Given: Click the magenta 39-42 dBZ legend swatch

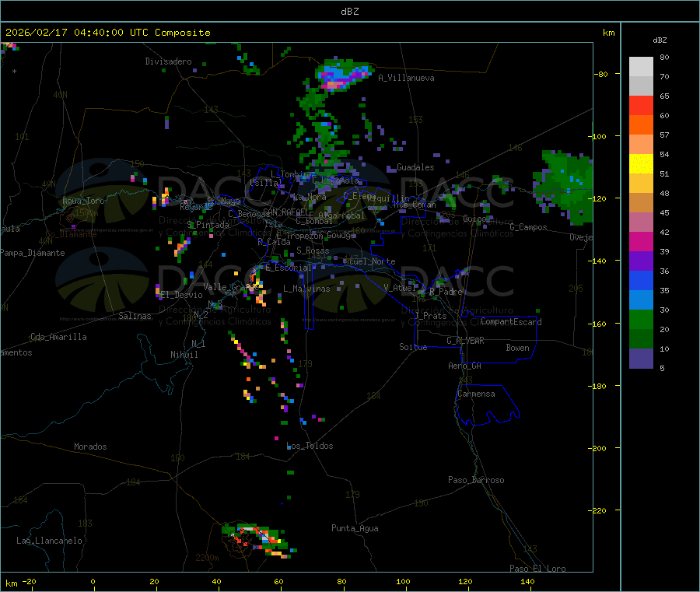Looking at the screenshot, I should 641,241.
